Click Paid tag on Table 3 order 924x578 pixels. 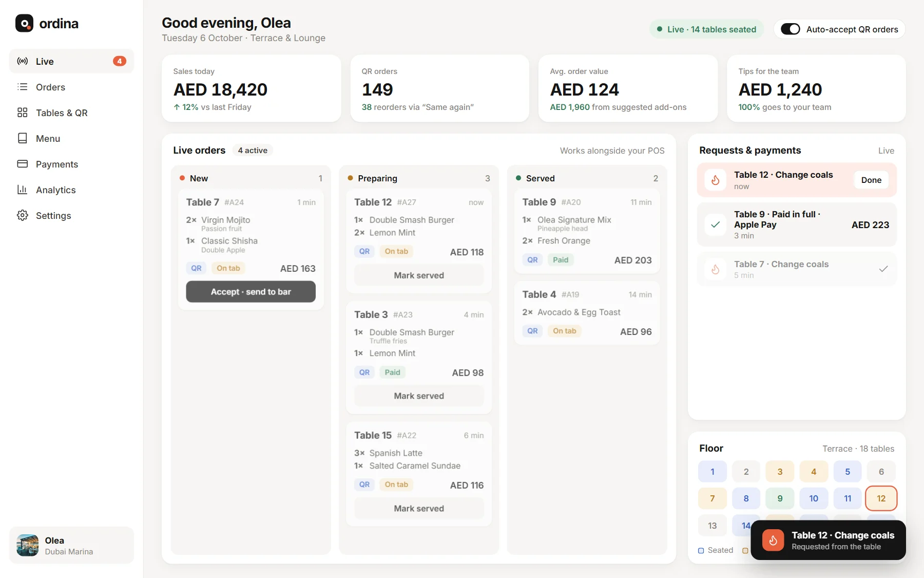click(392, 372)
